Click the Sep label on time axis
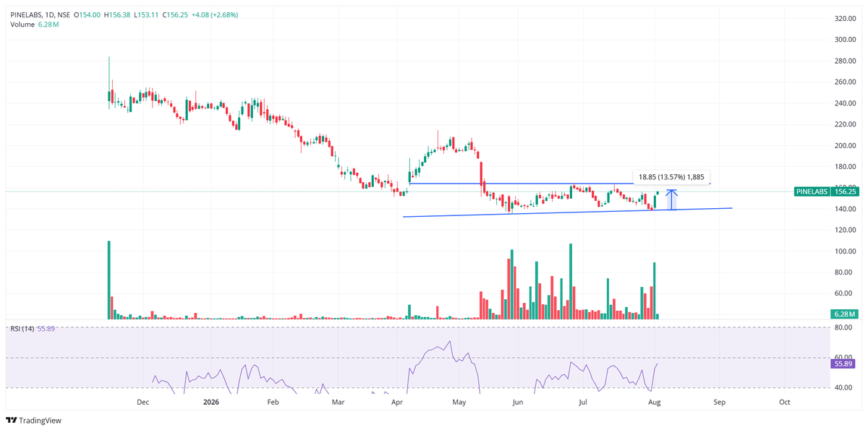 (718, 401)
